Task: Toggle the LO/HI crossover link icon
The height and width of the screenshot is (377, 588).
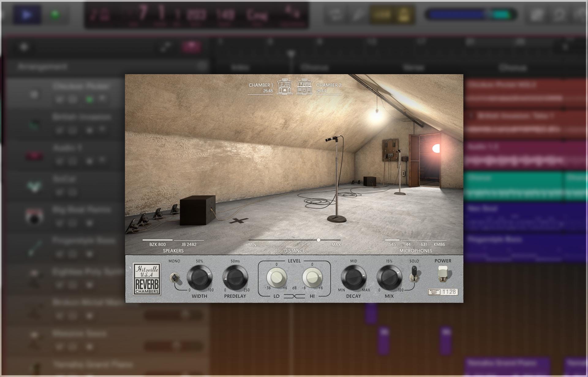Action: 294,296
